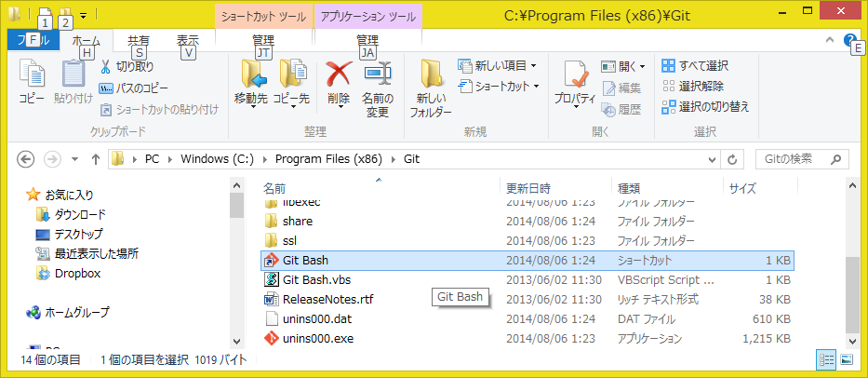Open Manage tab under Shortcut Tools
The width and height of the screenshot is (868, 378).
[x=263, y=40]
